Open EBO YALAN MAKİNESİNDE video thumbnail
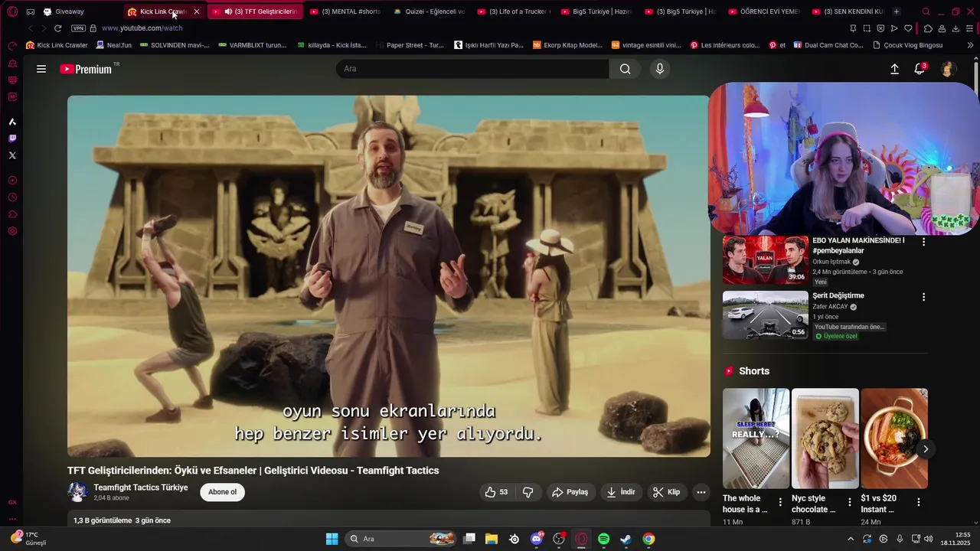This screenshot has height=551, width=980. (766, 260)
